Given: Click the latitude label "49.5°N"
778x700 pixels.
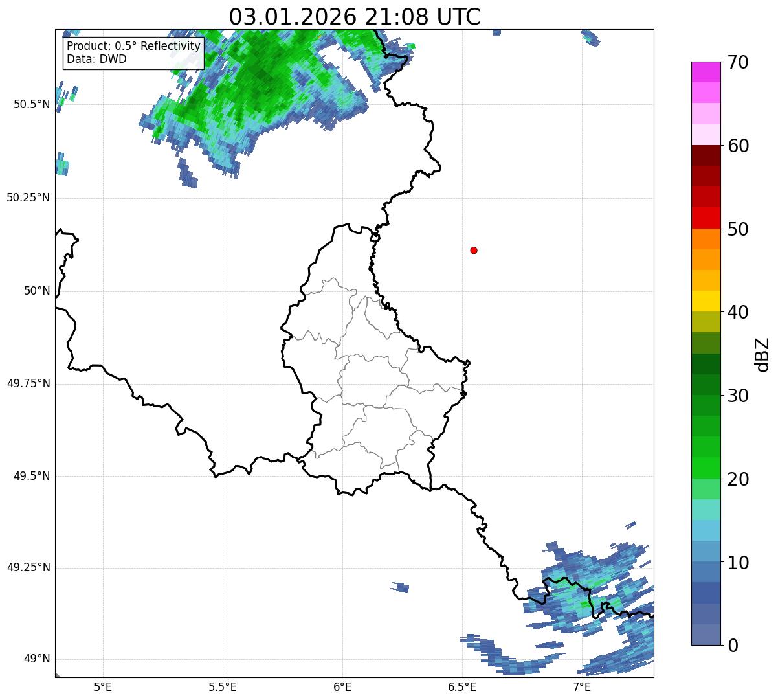Looking at the screenshot, I should tap(32, 476).
